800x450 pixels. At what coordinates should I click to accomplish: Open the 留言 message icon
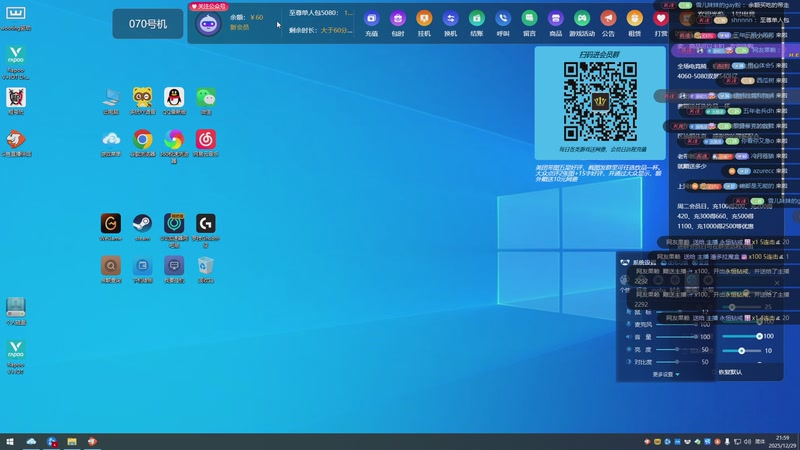click(529, 19)
